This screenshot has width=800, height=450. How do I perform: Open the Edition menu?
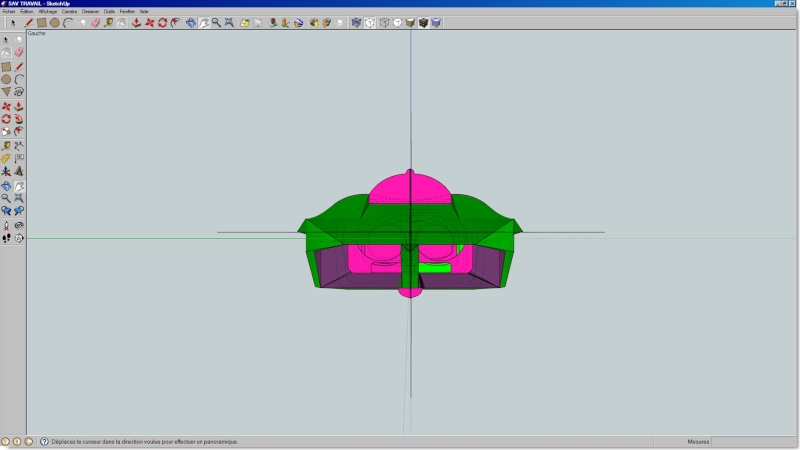pyautogui.click(x=27, y=11)
